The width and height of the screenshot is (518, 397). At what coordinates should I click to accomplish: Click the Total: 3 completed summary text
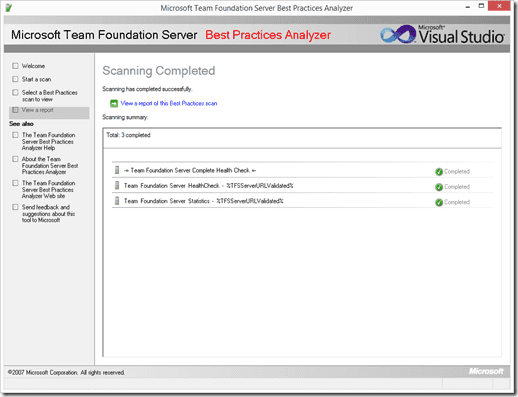tap(128, 135)
